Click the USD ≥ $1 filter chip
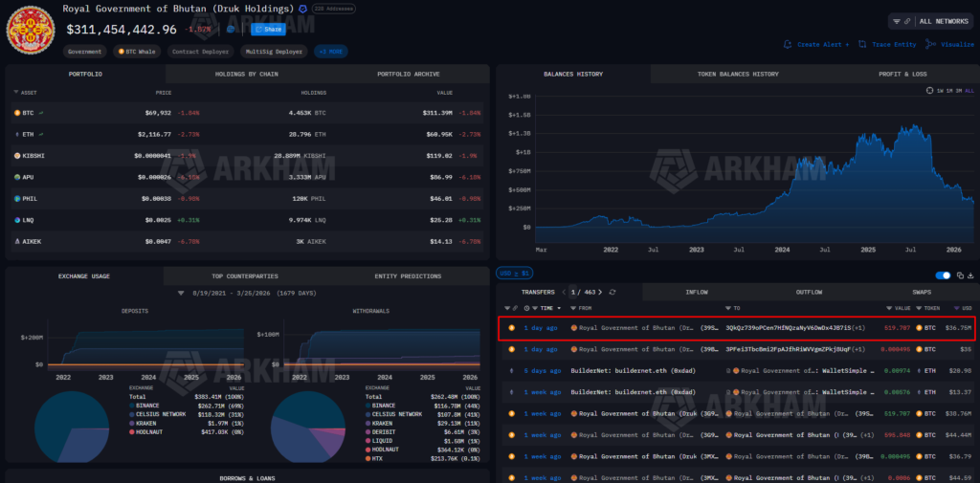The width and height of the screenshot is (980, 483). point(514,273)
